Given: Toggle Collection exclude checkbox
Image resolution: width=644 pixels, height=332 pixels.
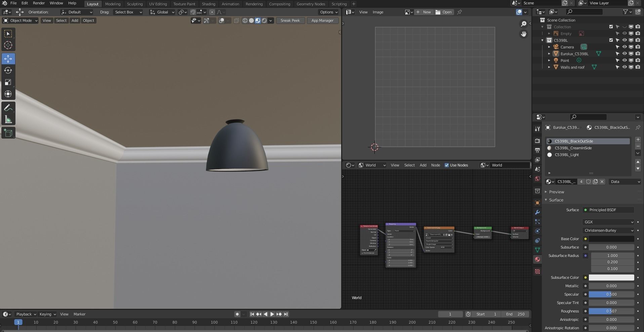Looking at the screenshot, I should click(611, 27).
